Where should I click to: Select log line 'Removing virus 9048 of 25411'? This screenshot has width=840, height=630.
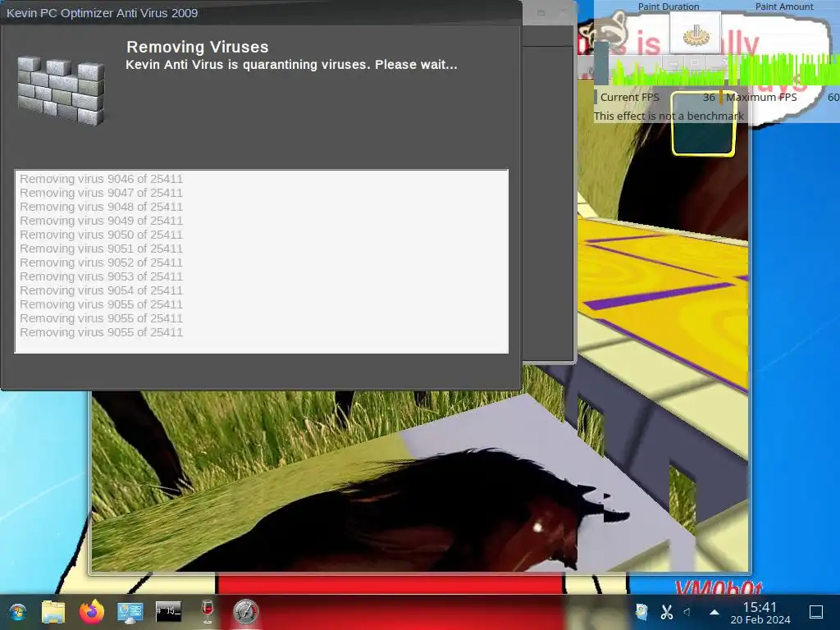[101, 207]
